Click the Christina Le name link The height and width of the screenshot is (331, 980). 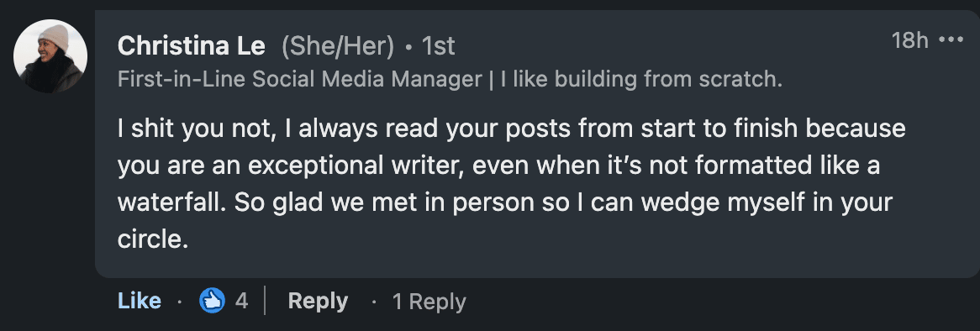click(x=192, y=46)
